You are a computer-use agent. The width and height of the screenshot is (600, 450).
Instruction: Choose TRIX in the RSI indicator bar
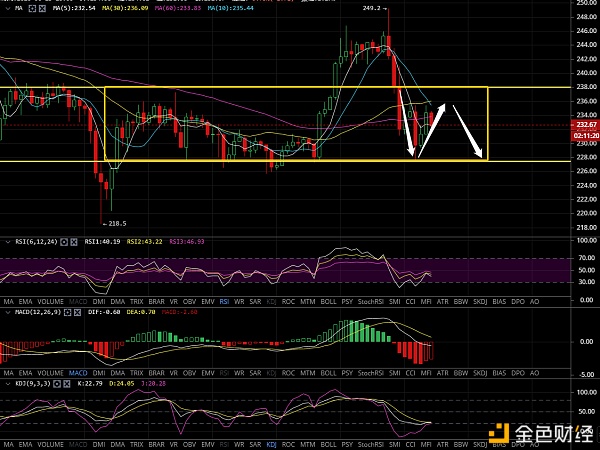coord(135,299)
